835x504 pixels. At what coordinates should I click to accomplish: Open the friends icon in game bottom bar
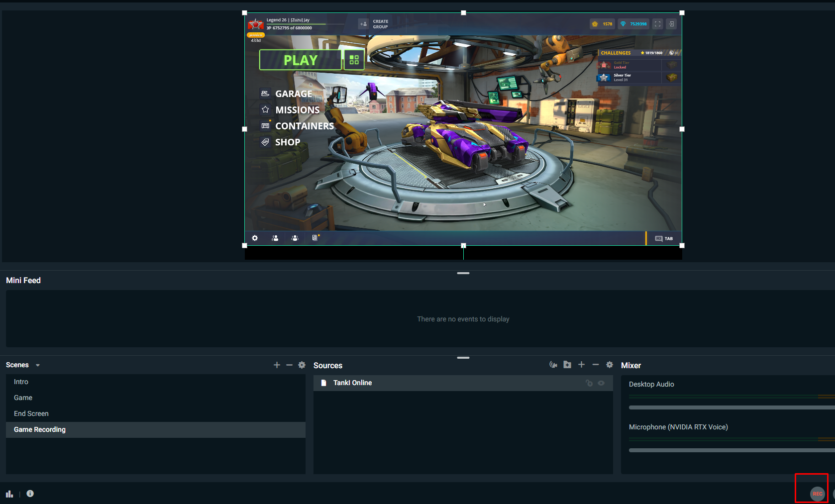tap(275, 238)
